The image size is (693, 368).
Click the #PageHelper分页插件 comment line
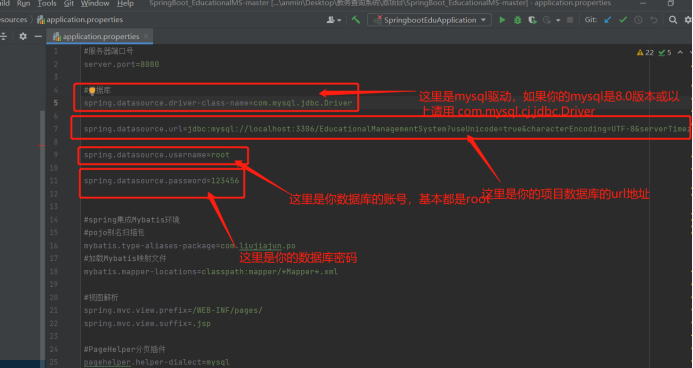(x=125, y=349)
